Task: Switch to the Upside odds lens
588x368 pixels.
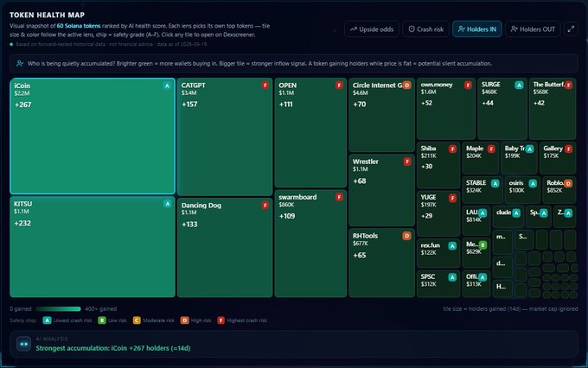Action: click(x=372, y=29)
